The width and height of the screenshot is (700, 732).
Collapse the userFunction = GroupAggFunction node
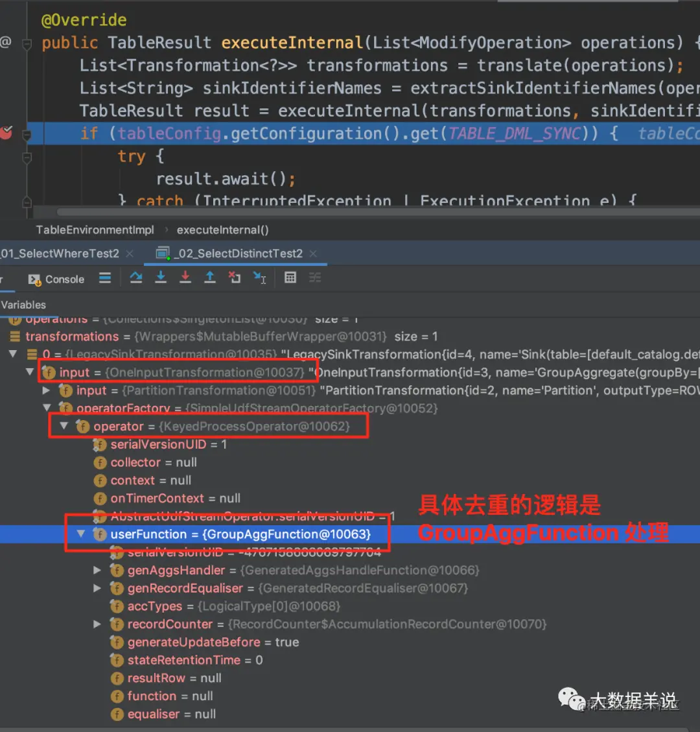(x=81, y=534)
